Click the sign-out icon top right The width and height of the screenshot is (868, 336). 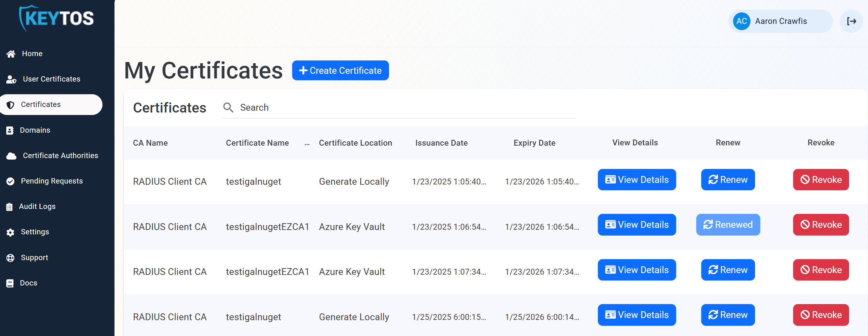[852, 21]
